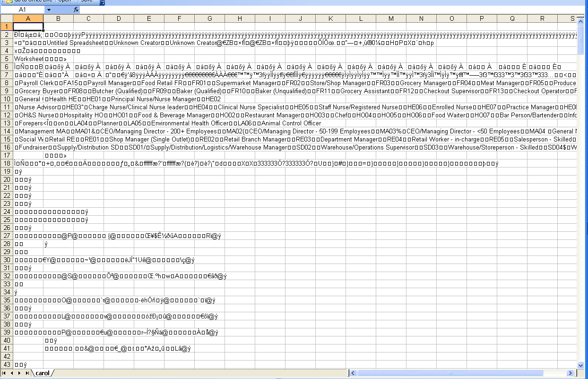The height and width of the screenshot is (379, 588).
Task: Select row 40 header
Action: pos(7,340)
